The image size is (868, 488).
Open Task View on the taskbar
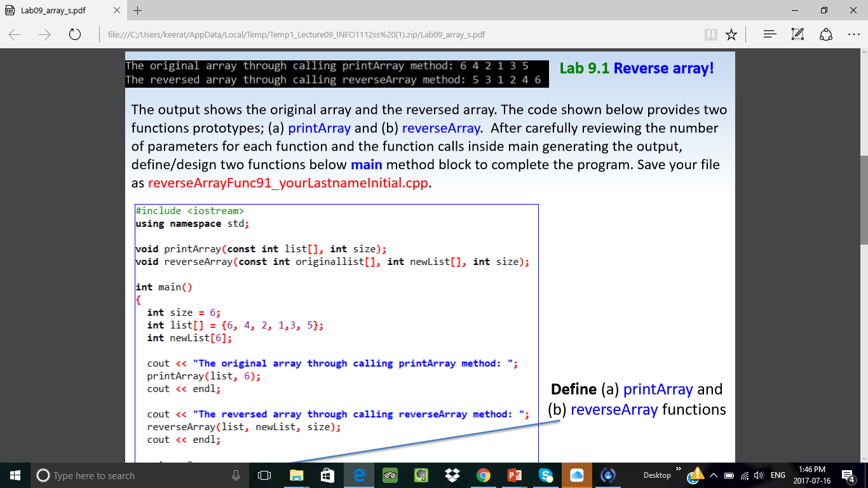(x=265, y=475)
